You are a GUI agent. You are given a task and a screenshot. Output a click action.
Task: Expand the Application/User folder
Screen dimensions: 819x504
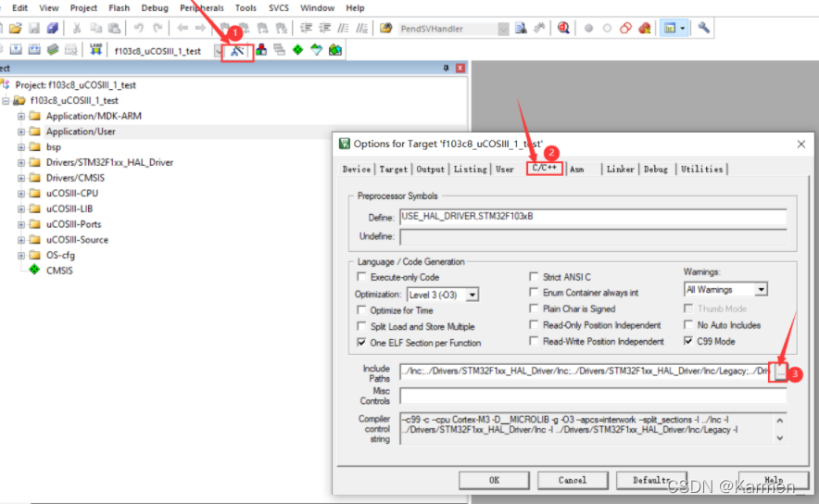tap(21, 132)
